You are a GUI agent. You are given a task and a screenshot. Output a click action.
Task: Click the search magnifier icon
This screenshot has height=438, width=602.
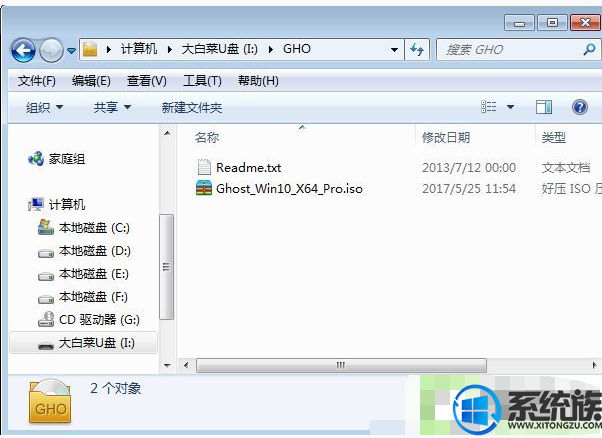[x=589, y=50]
